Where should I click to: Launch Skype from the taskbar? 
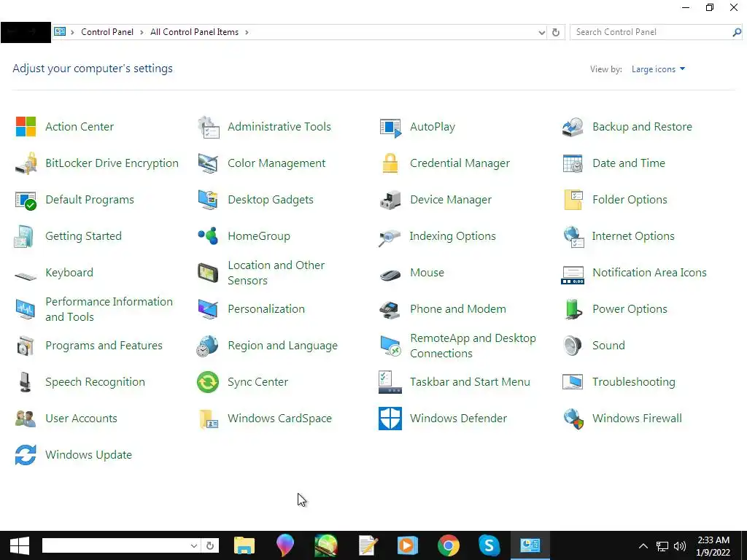click(489, 545)
